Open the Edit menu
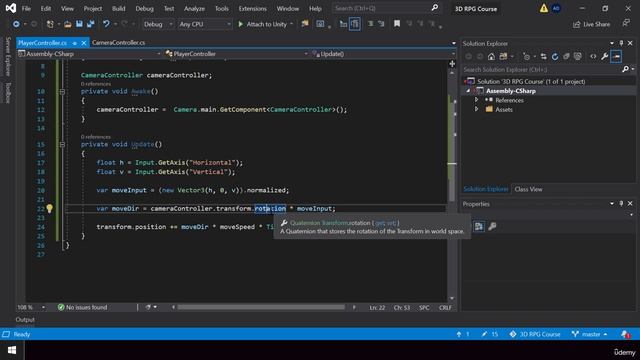Image resolution: width=640 pixels, height=360 pixels. click(x=46, y=8)
